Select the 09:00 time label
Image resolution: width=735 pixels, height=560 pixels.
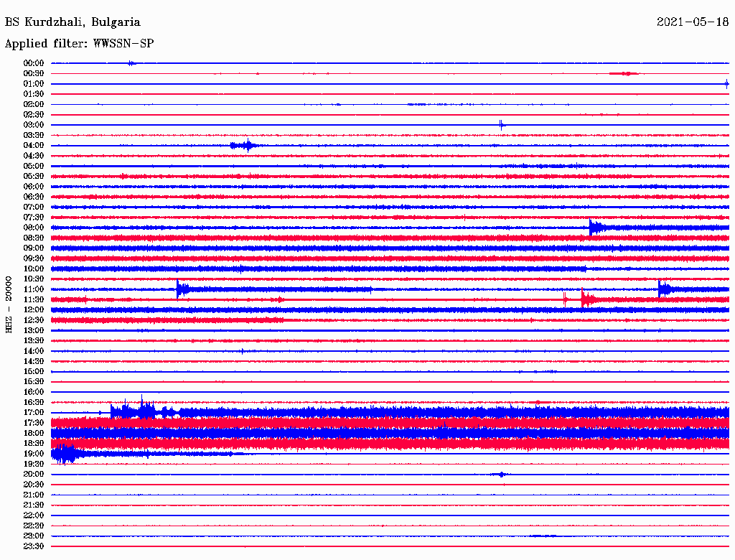tap(34, 248)
